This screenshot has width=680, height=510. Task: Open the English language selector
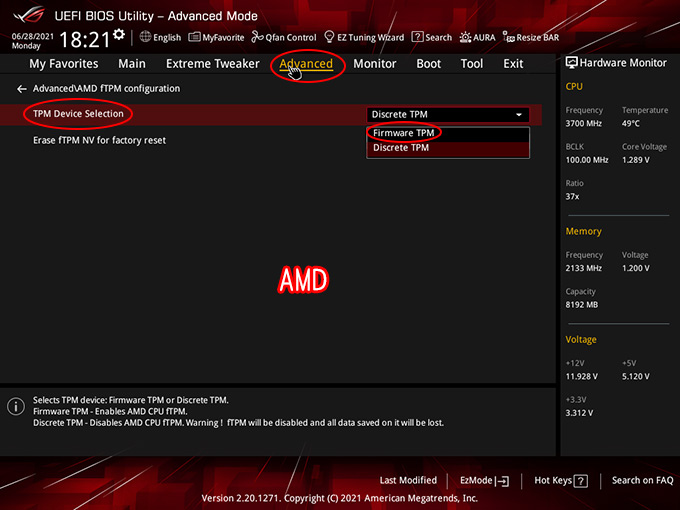(160, 37)
